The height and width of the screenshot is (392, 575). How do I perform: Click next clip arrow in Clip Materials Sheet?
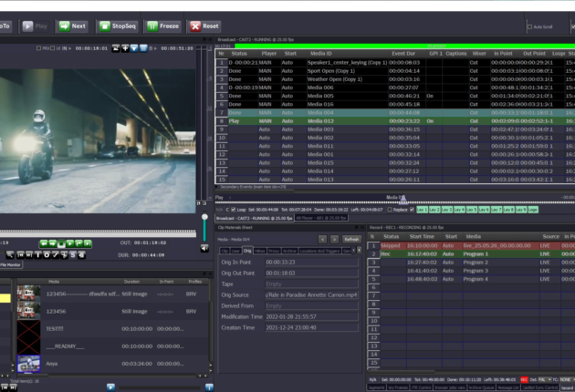tap(334, 239)
